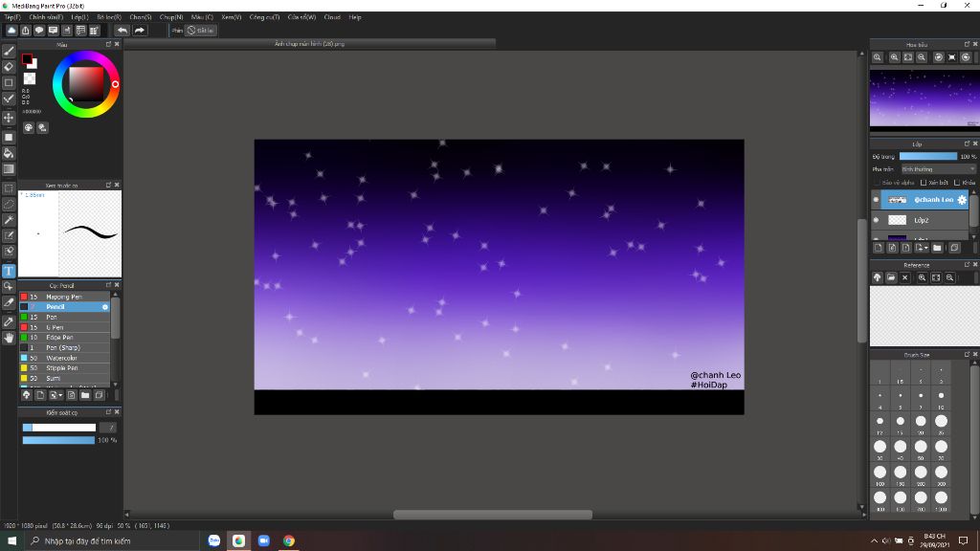Add a layer folder in Layers panel
980x551 pixels.
point(937,248)
